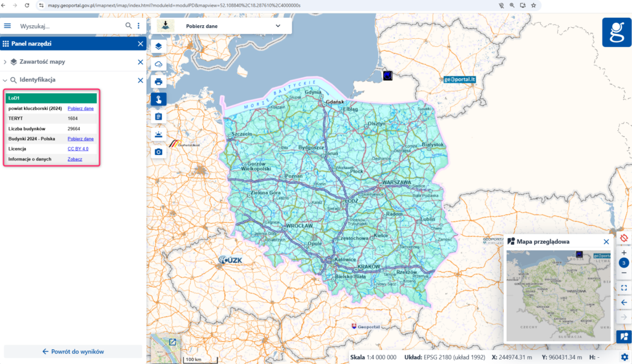Click the German GeoPortal.Bund logo on map
The width and height of the screenshot is (632, 364).
(x=184, y=144)
